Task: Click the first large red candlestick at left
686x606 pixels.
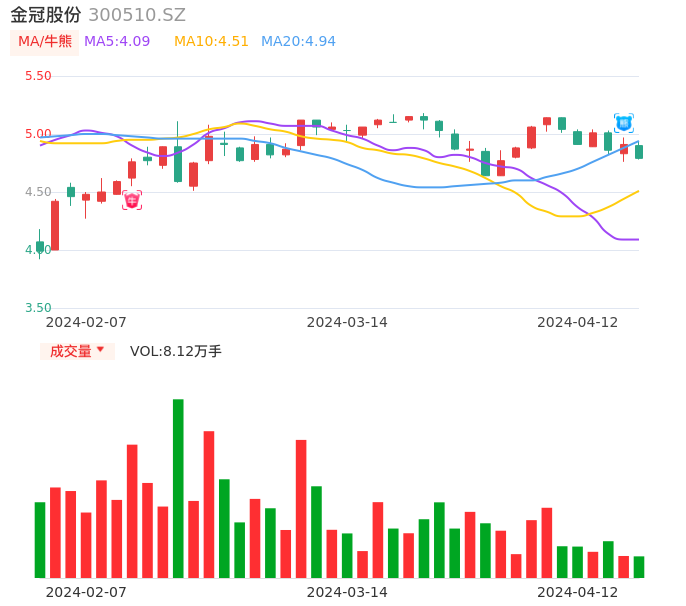Action: (55, 225)
